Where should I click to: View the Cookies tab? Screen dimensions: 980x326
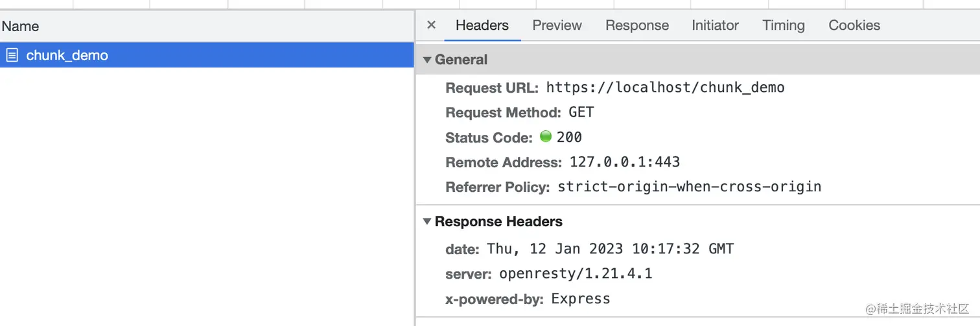pyautogui.click(x=854, y=25)
